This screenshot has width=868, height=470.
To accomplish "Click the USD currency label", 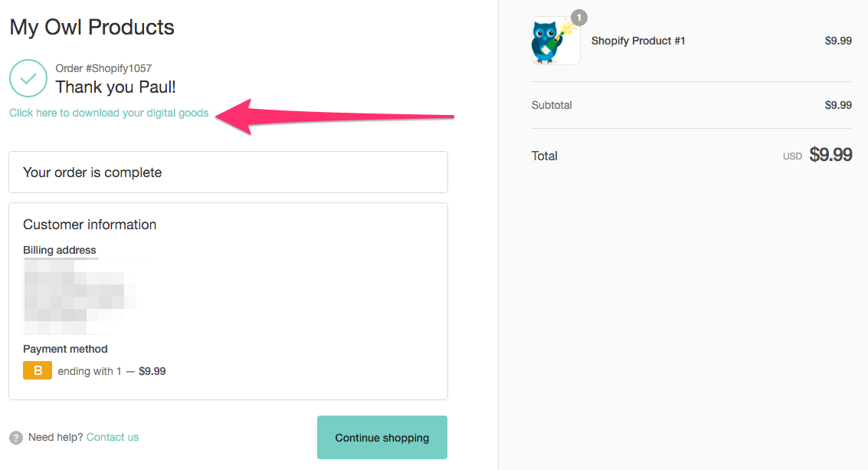I will pyautogui.click(x=792, y=156).
